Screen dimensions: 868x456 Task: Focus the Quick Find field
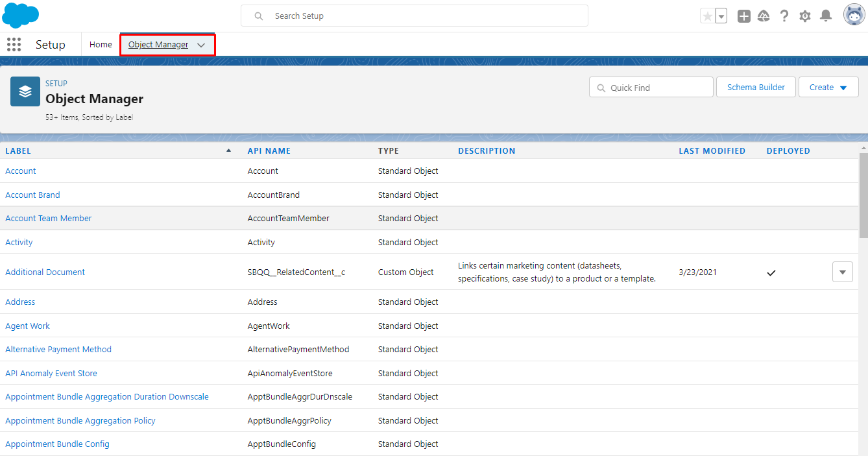(x=651, y=88)
